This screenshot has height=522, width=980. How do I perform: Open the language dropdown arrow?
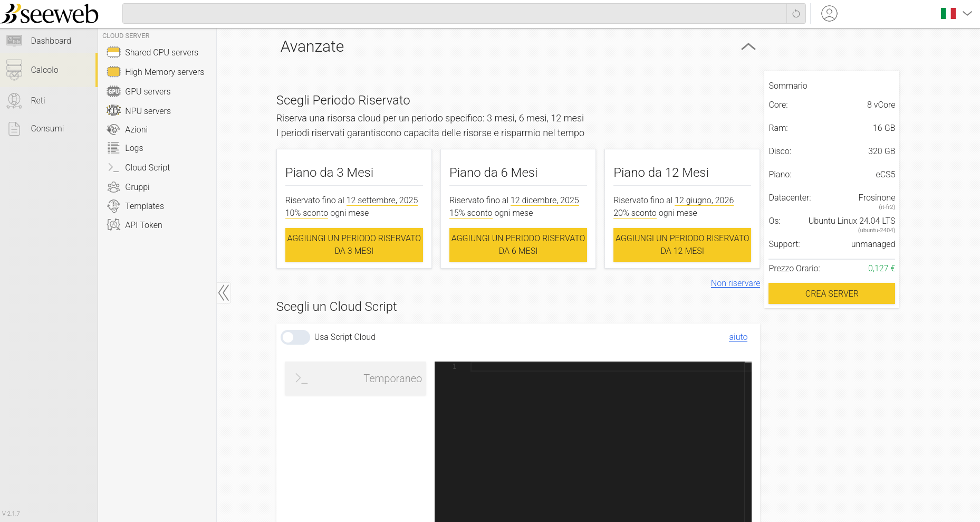coord(967,13)
